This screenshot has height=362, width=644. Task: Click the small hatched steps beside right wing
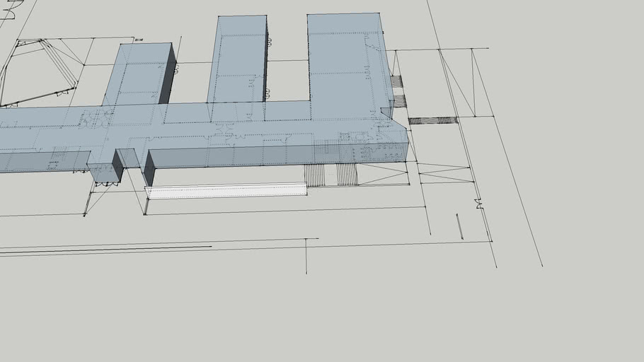click(x=398, y=81)
